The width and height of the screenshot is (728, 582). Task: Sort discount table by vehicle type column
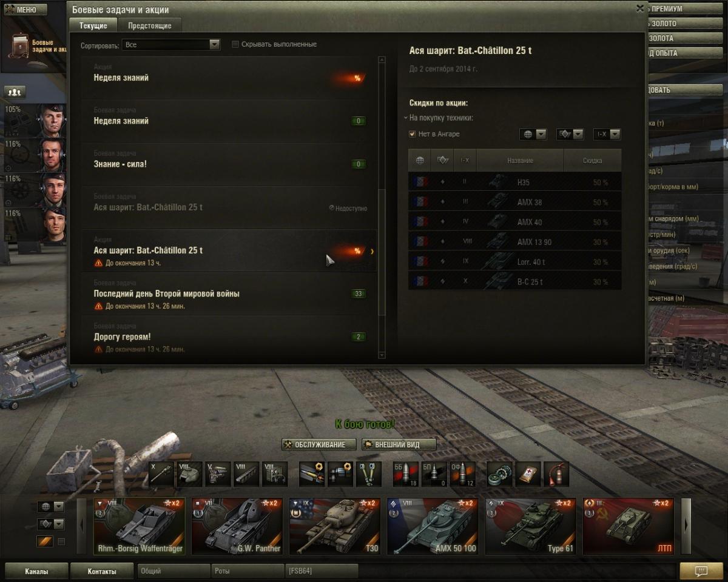442,161
